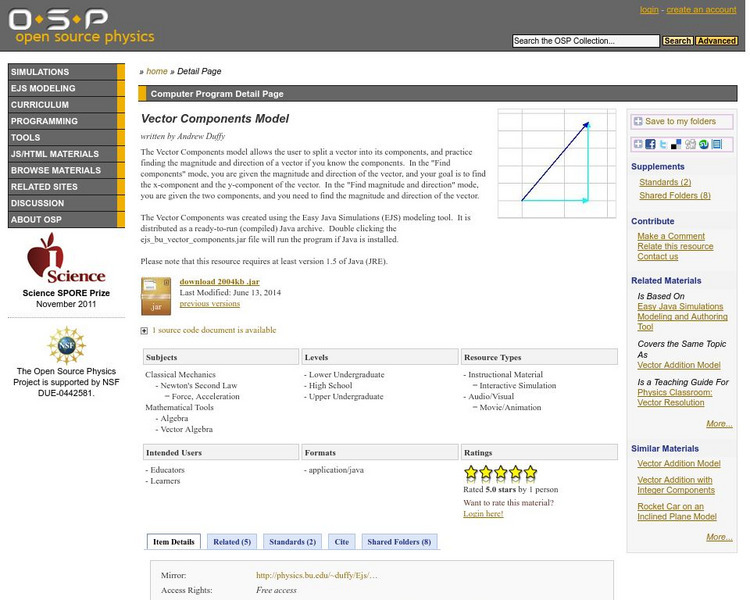
Task: Open Physics Classroom: Vector Resolution link
Action: (674, 398)
